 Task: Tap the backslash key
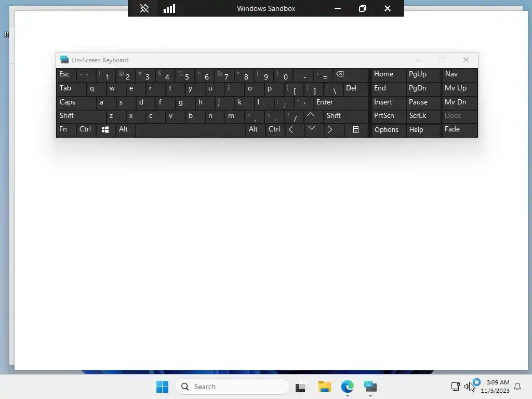click(333, 89)
